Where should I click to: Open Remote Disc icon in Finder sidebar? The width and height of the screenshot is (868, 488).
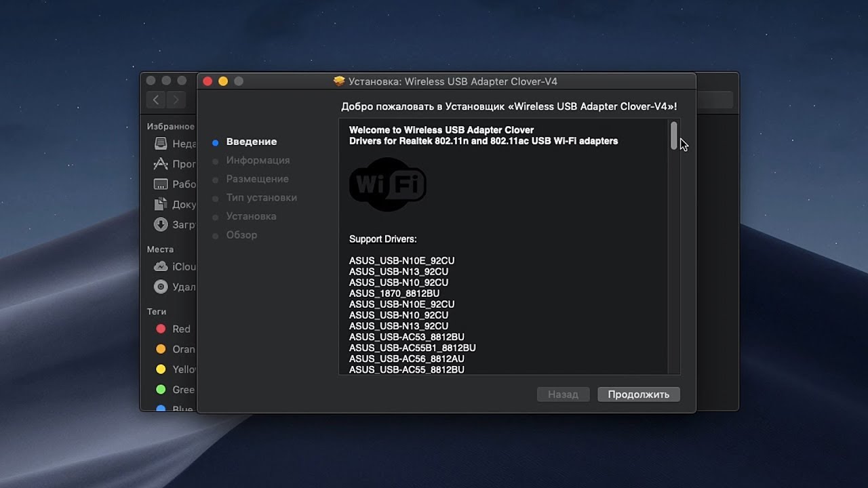[x=161, y=287]
